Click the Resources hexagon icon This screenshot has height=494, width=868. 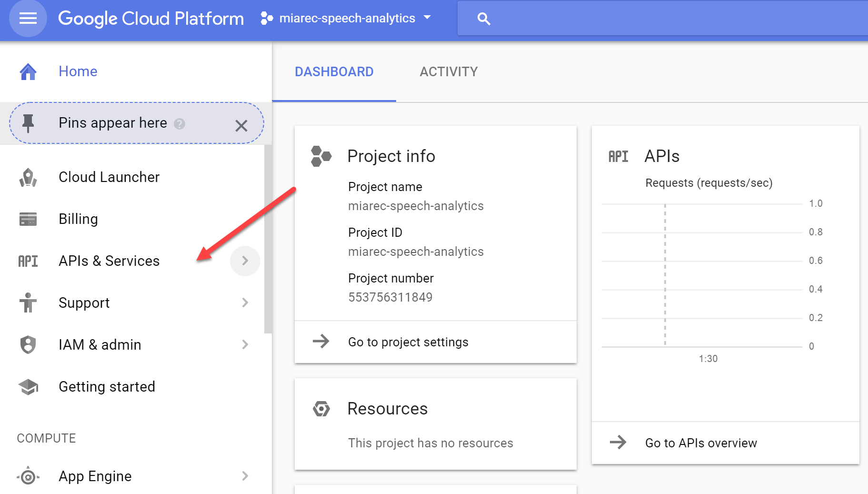point(321,409)
